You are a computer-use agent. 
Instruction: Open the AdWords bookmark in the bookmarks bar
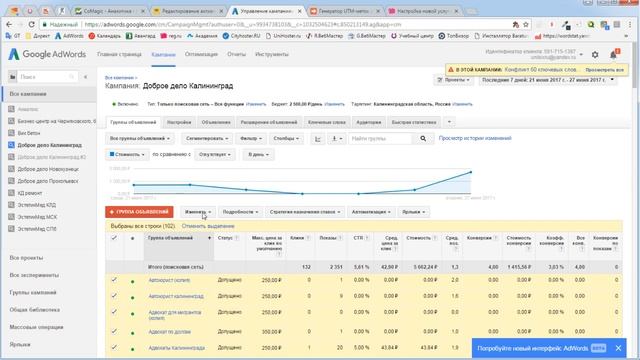click(x=69, y=36)
